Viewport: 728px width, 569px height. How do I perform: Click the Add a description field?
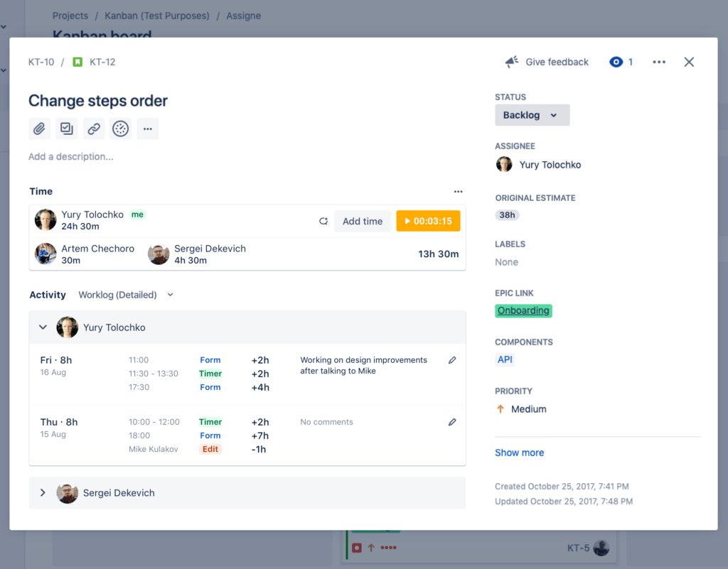click(71, 156)
